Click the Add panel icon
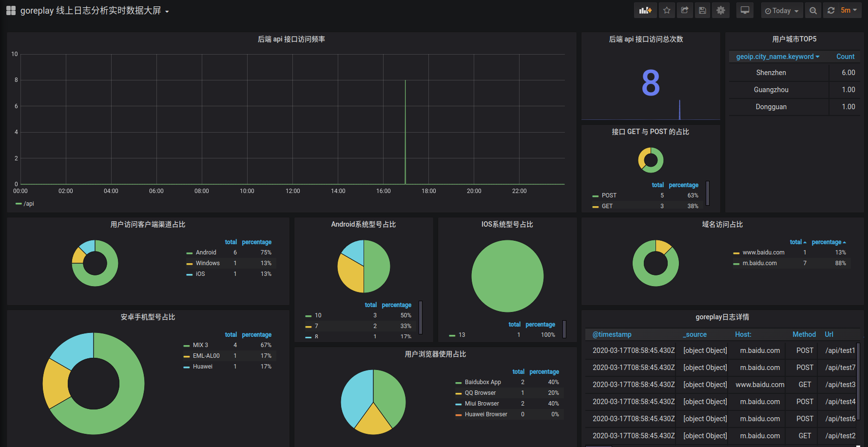The width and height of the screenshot is (868, 447). (x=645, y=10)
